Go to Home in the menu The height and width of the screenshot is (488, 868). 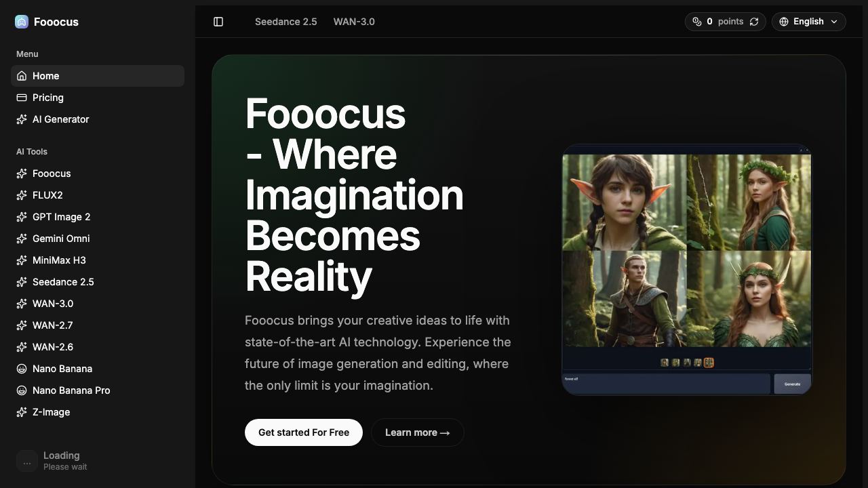(98, 76)
